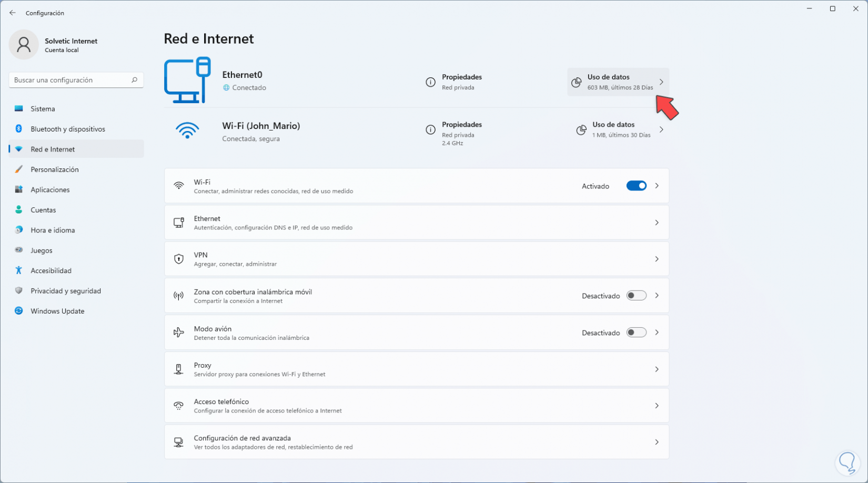
Task: Click the Buscar una configuración search field
Action: point(71,80)
